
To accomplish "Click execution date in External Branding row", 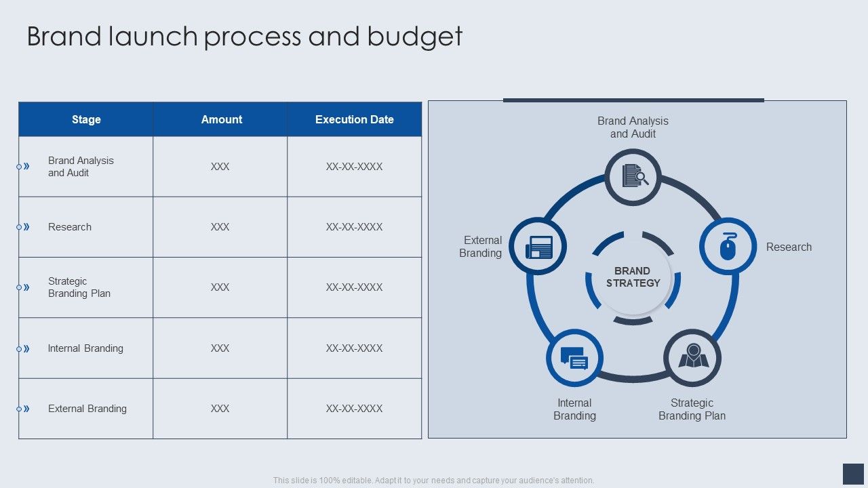I will (354, 409).
